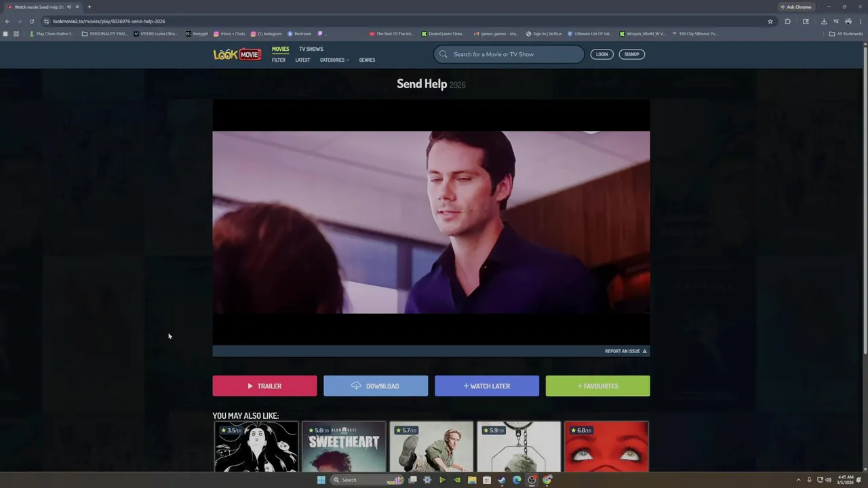
Task: Open Play Chess Online bookmark
Action: point(52,33)
